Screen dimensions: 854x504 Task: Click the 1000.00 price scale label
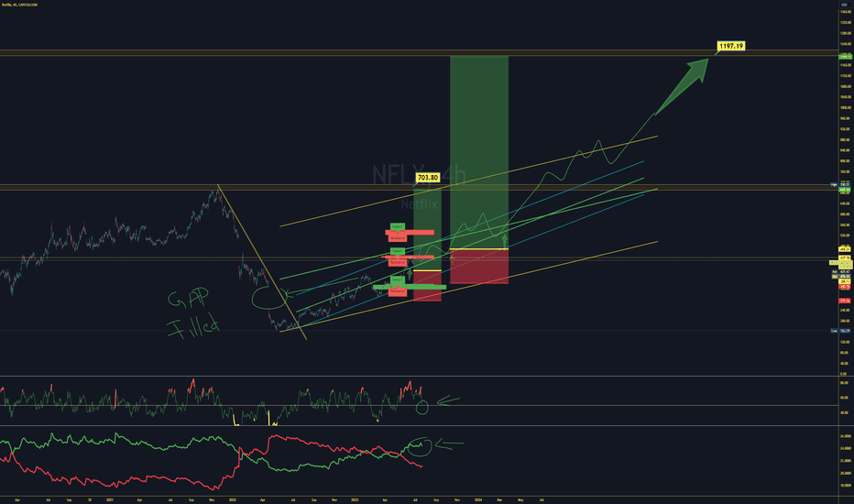[x=845, y=107]
